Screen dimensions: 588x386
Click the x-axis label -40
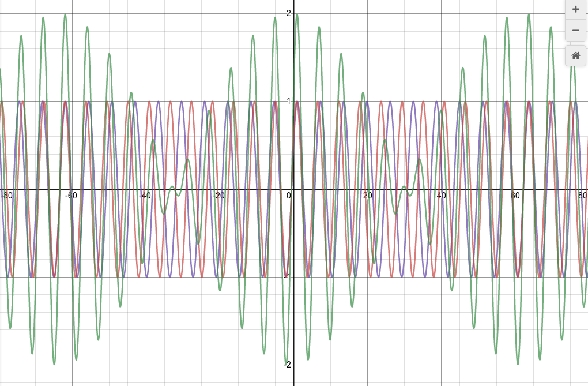(144, 196)
